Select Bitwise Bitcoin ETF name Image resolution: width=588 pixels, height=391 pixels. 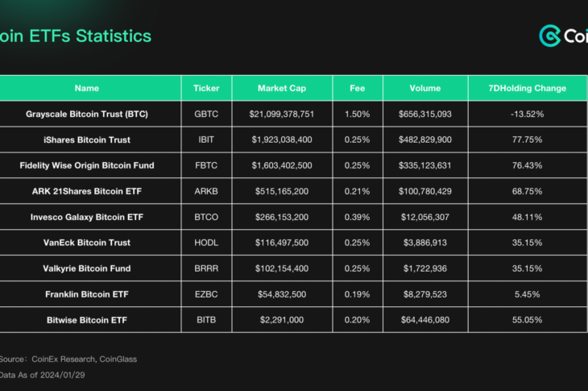[x=87, y=320]
